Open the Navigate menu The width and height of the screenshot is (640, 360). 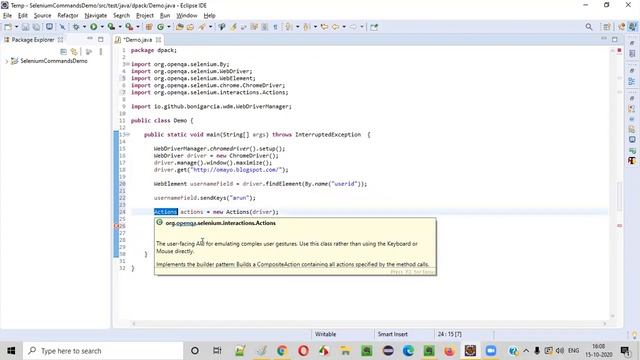96,16
